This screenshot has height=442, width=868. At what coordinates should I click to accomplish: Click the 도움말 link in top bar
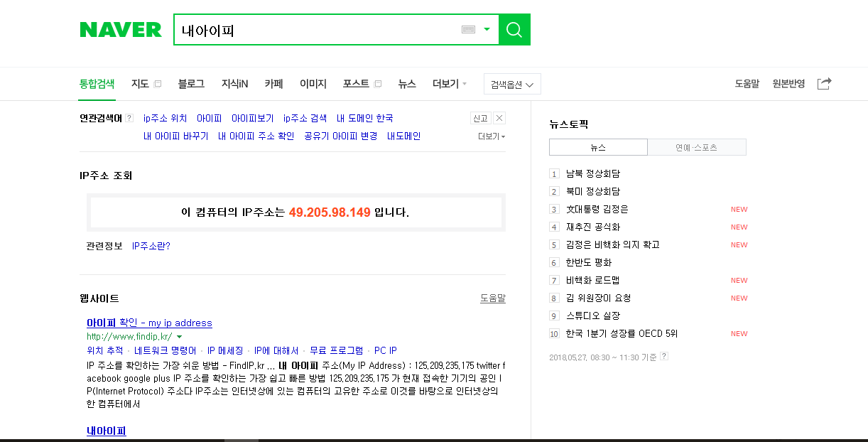[x=747, y=84]
